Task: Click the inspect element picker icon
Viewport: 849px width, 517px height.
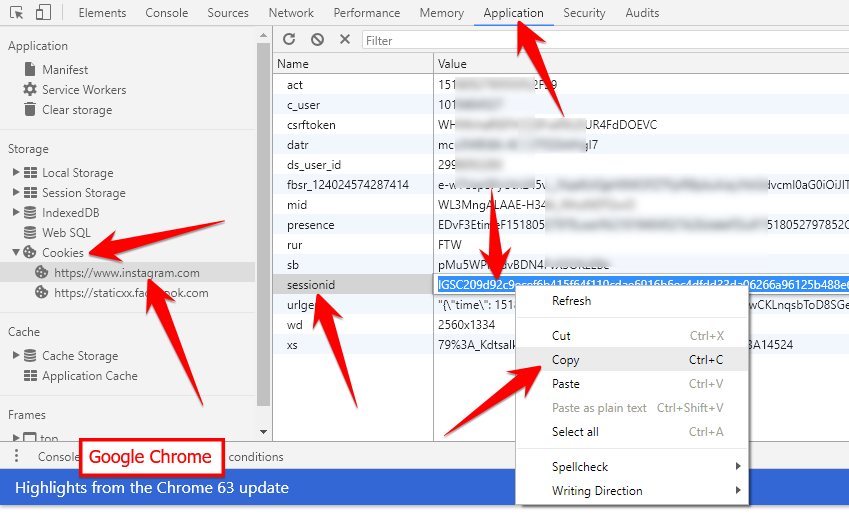Action: [x=16, y=13]
